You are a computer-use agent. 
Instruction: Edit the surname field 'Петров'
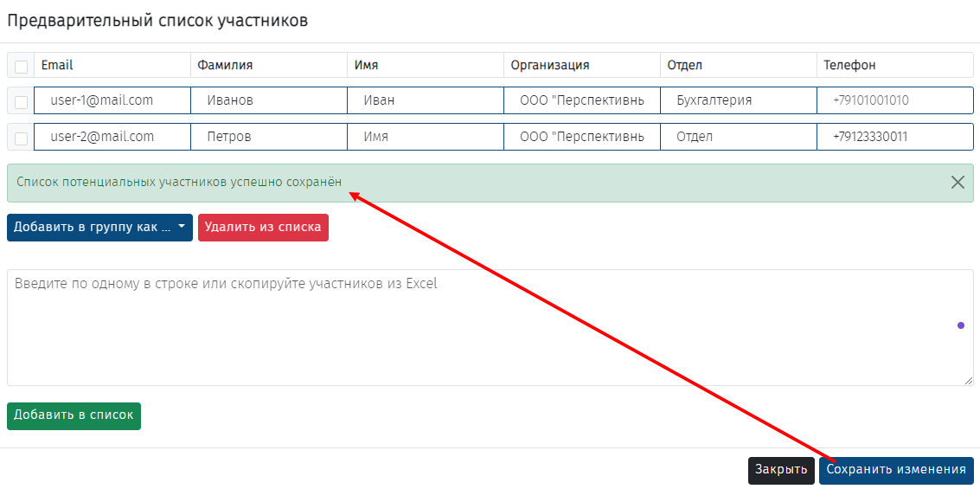(x=268, y=137)
